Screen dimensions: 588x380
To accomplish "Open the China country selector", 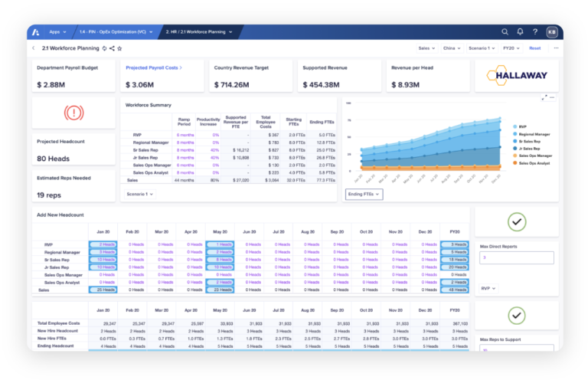I will [x=451, y=48].
